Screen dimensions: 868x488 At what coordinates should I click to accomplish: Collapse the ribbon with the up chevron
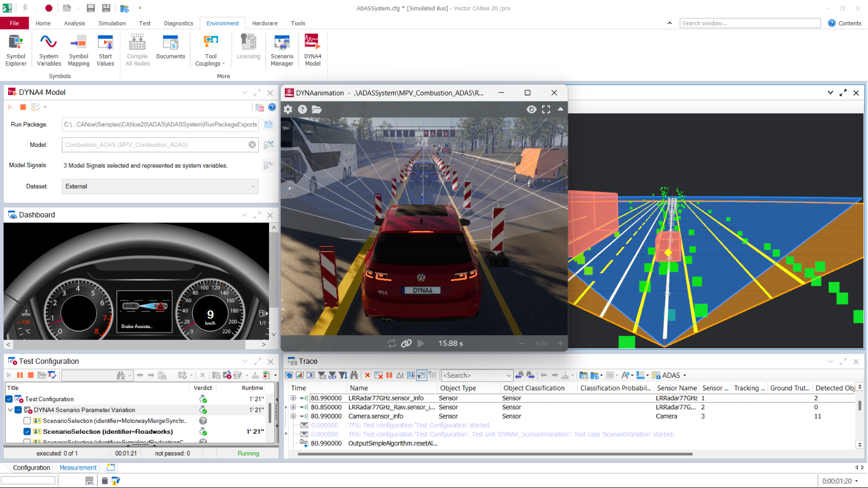pyautogui.click(x=669, y=23)
